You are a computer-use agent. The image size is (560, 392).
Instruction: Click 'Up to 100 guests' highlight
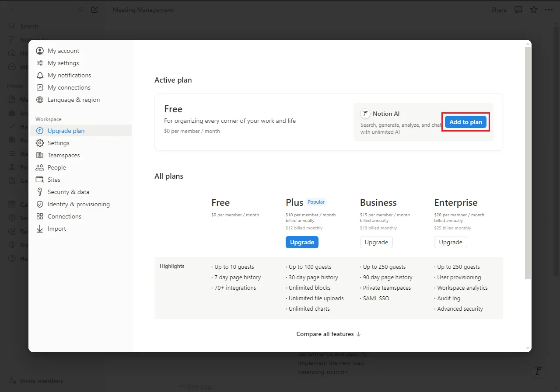(310, 267)
